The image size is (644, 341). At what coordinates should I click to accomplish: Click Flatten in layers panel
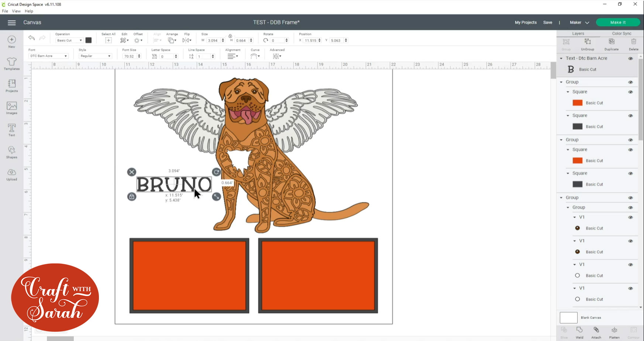point(614,332)
